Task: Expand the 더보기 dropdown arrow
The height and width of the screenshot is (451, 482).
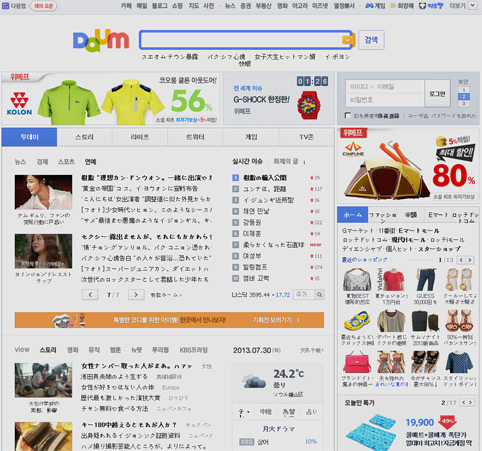Action: click(473, 6)
